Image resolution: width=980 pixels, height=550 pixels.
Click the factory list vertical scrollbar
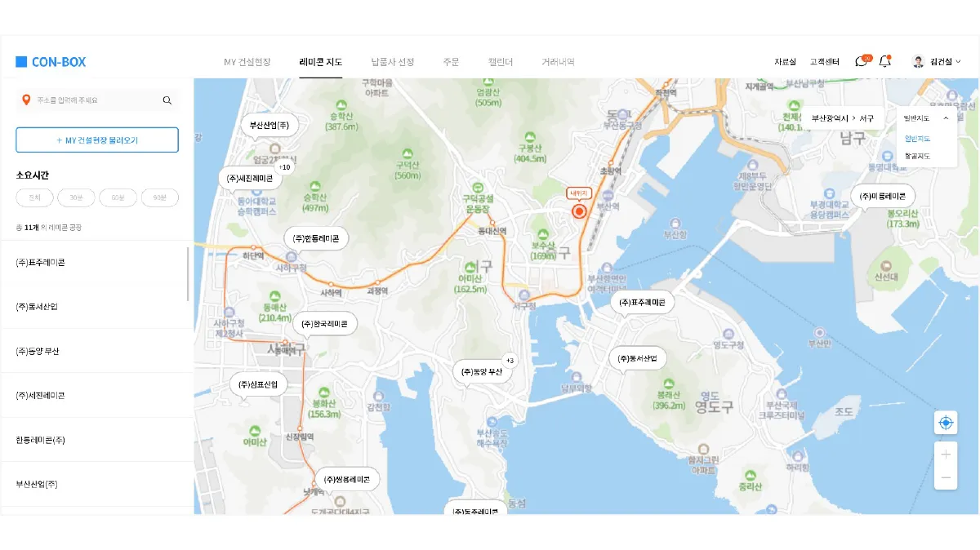[x=188, y=273]
